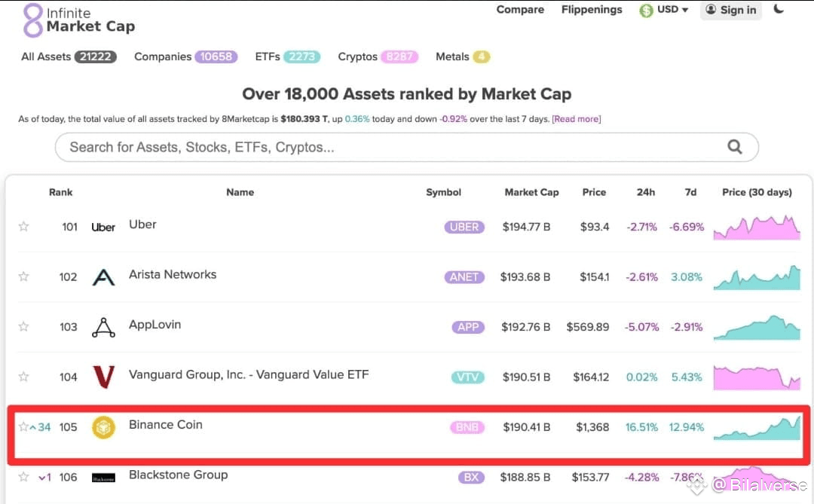The image size is (814, 504).
Task: Click the Sign in button
Action: pos(731,10)
